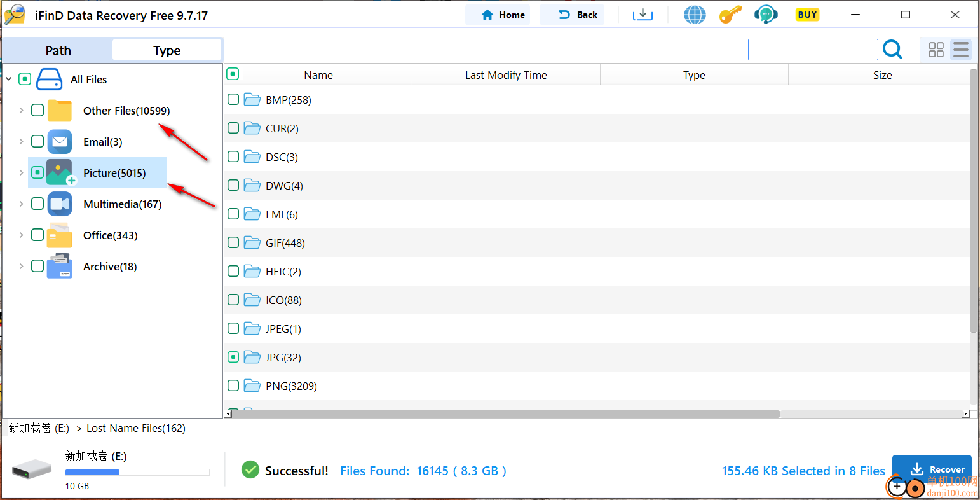
Task: Click the BMP(258) folder icon
Action: [252, 100]
